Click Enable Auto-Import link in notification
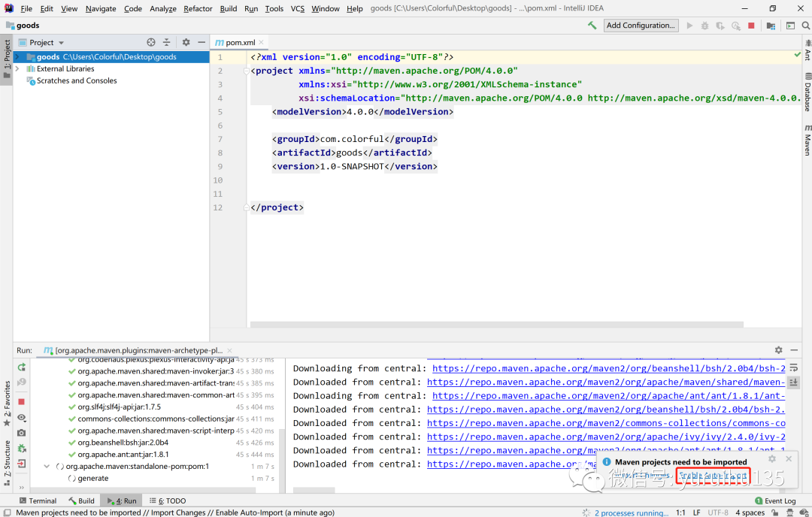The image size is (812, 517). (713, 475)
